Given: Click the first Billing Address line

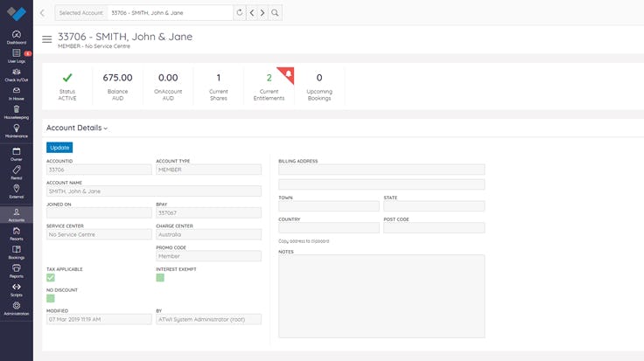Looking at the screenshot, I should click(381, 170).
